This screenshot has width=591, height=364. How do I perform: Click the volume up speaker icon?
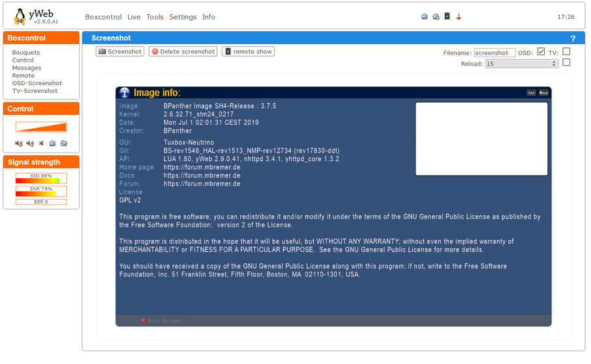[x=30, y=143]
